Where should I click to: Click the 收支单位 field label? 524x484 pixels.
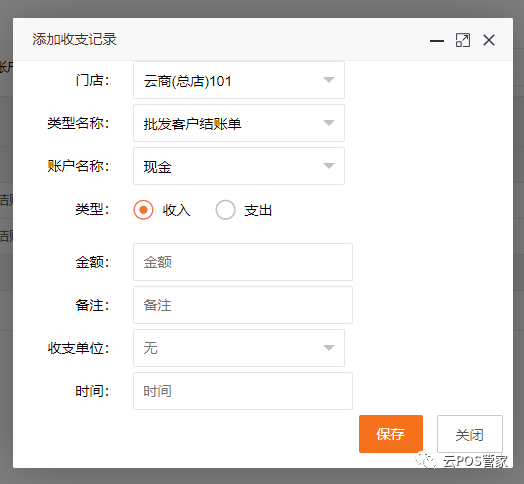[x=78, y=348]
